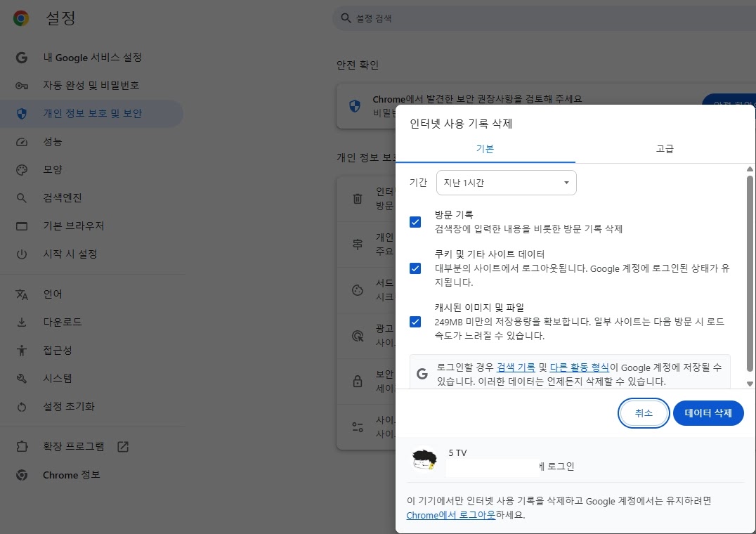Click the download icon for 다운로드
756x534 pixels.
(22, 322)
